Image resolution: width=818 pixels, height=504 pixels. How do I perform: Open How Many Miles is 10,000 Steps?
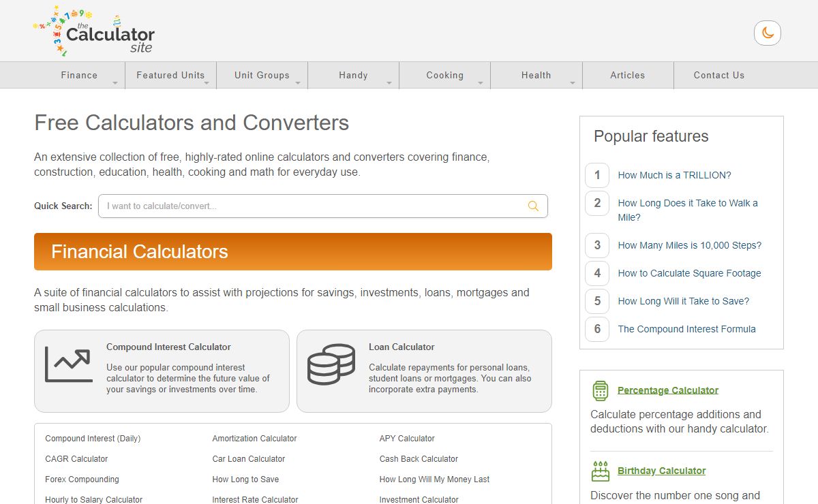tap(689, 245)
